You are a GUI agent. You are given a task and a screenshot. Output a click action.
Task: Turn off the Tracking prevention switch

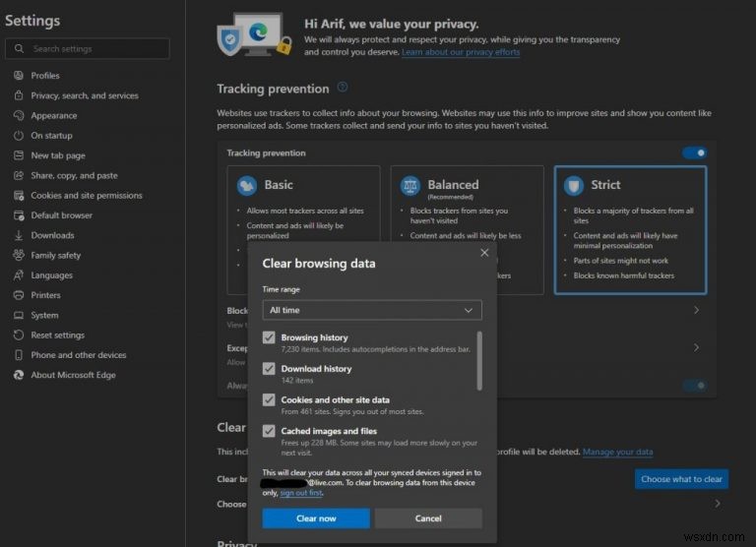tap(694, 152)
